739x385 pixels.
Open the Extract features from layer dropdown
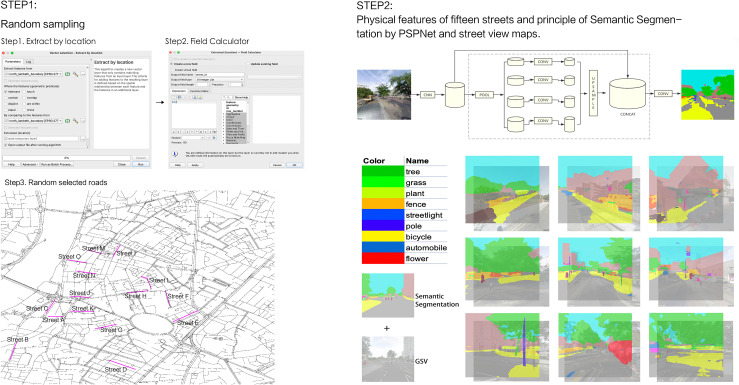pyautogui.click(x=33, y=74)
